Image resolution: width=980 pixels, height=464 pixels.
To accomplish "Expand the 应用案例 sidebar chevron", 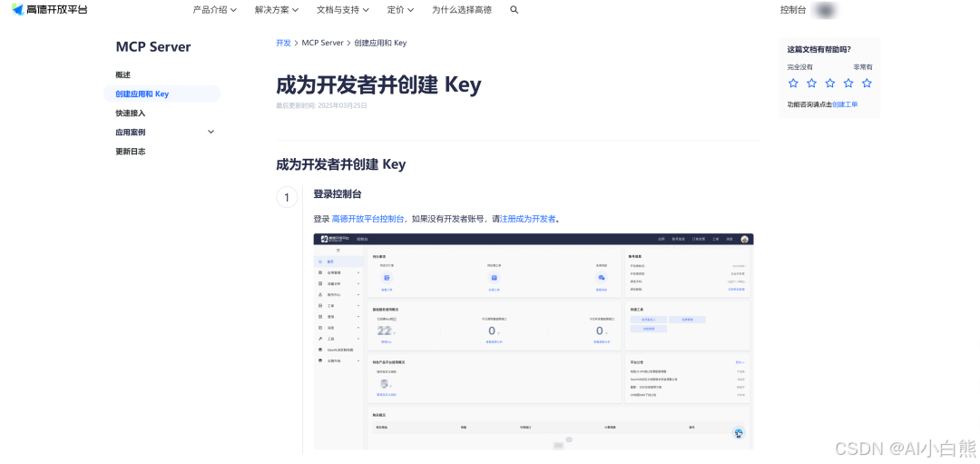I will (x=211, y=132).
